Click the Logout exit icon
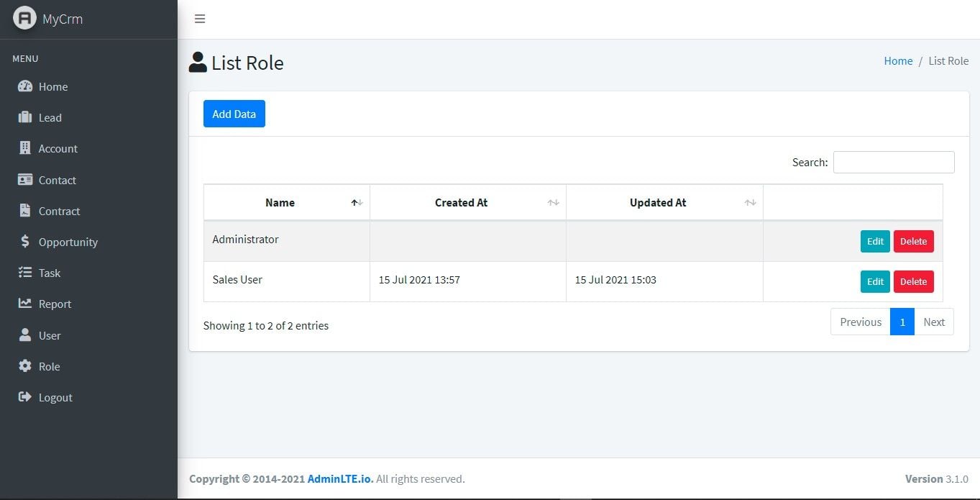This screenshot has height=500, width=980. [25, 397]
